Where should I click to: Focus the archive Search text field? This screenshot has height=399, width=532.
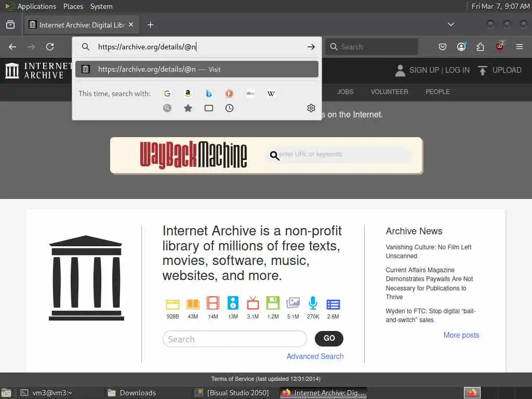tap(235, 339)
